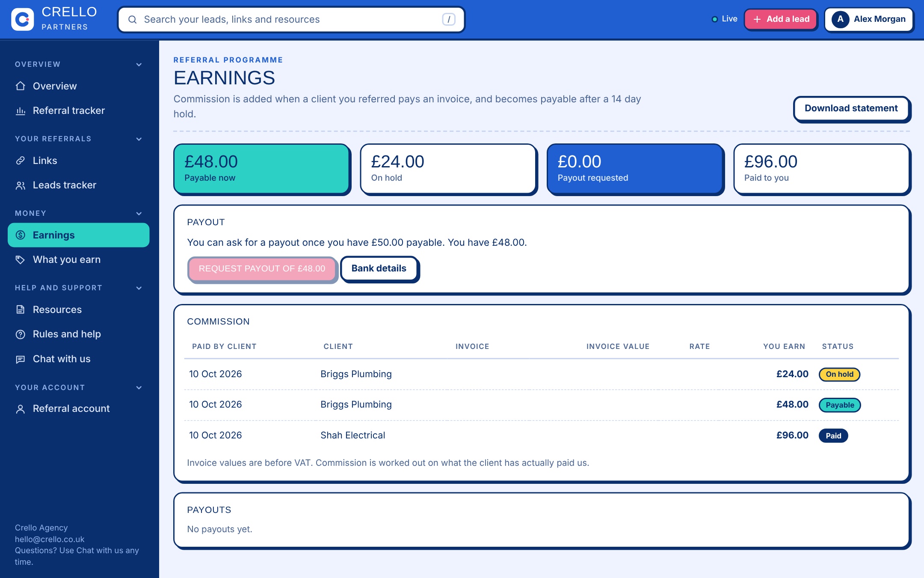Click the Crello logo icon

pos(22,19)
